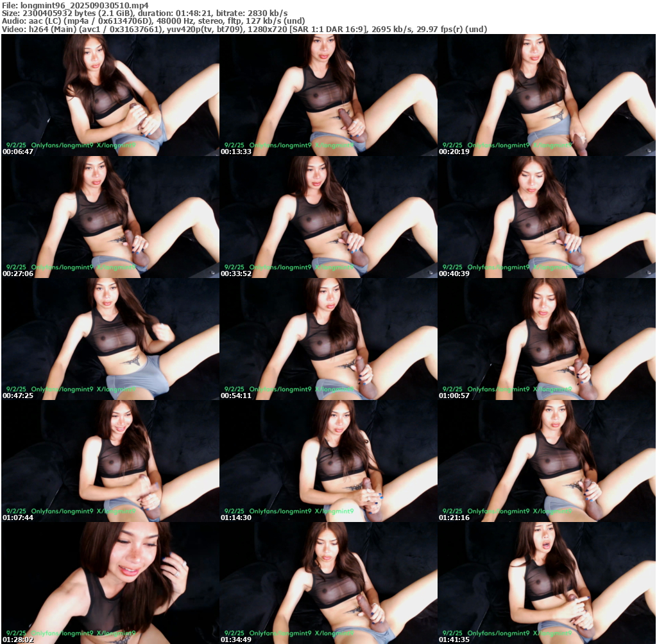The width and height of the screenshot is (657, 644).
Task: Click the file name line in header
Action: (75, 5)
